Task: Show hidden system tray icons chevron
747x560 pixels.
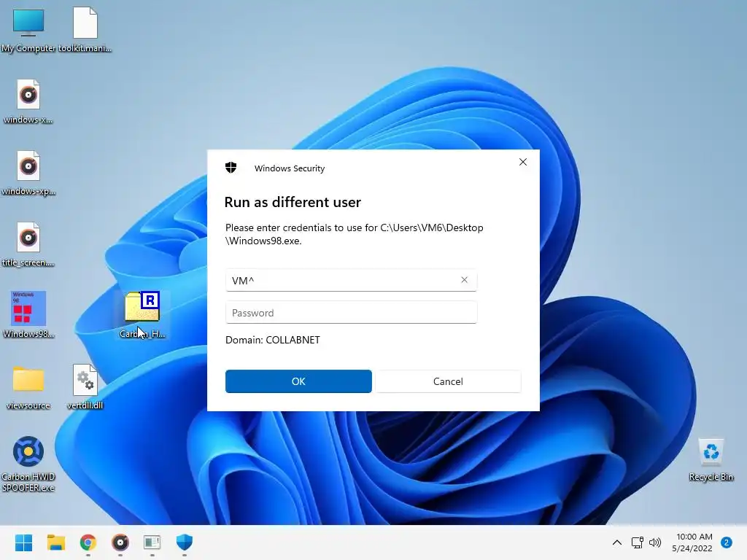Action: 617,542
